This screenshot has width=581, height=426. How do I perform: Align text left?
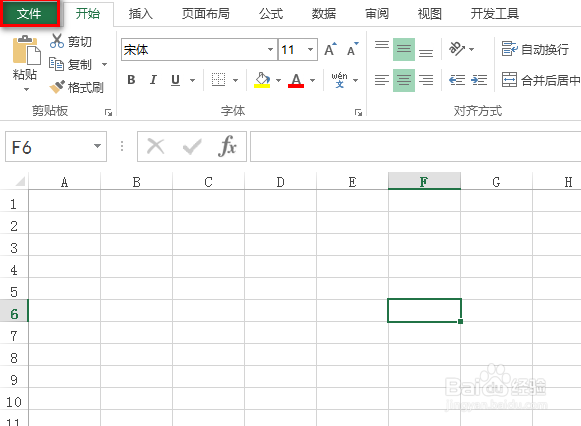pos(382,80)
